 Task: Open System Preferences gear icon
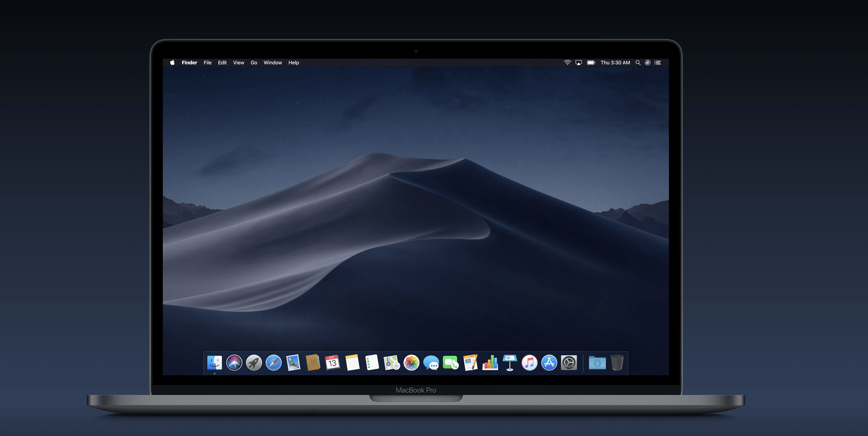point(569,363)
